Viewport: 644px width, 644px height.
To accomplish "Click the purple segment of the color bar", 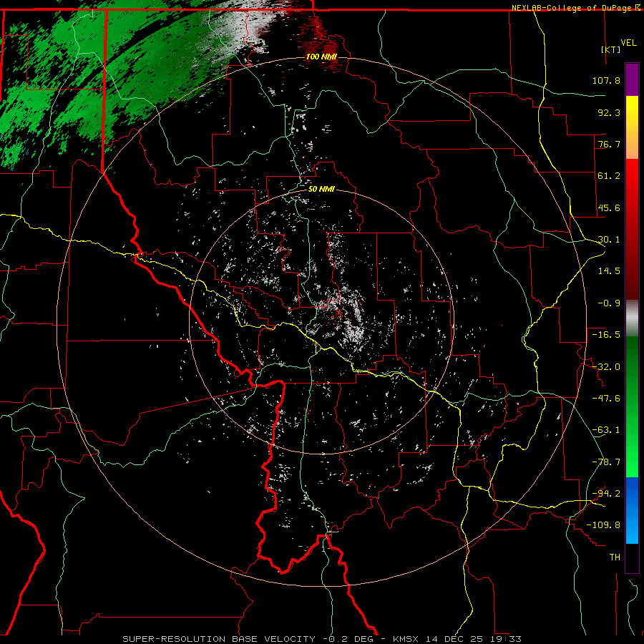I will pyautogui.click(x=632, y=79).
